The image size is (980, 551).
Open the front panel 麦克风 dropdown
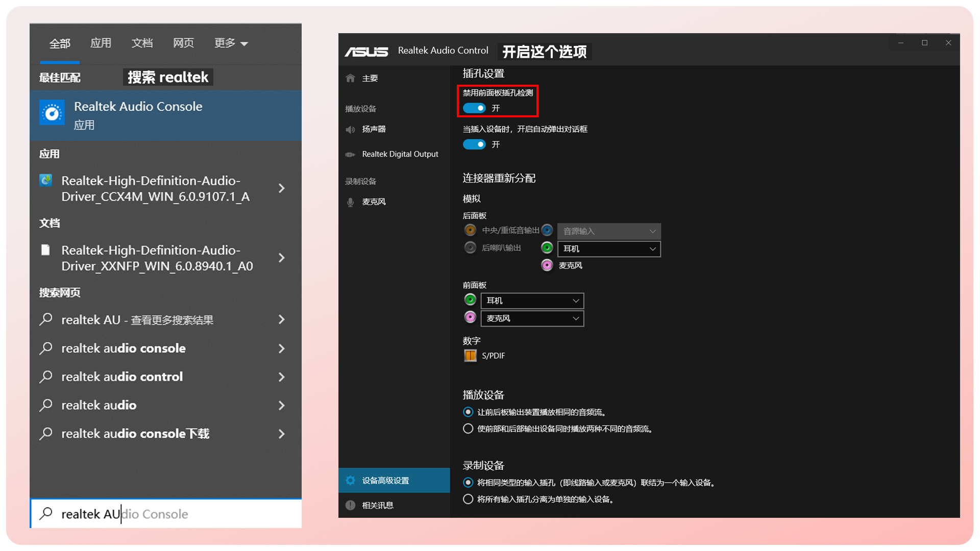[x=532, y=318]
